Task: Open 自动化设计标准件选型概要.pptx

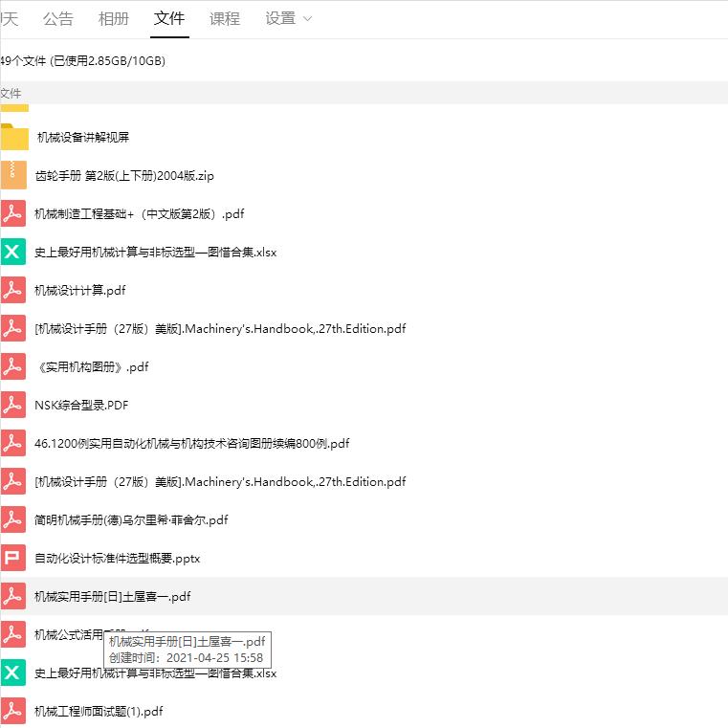Action: click(118, 559)
